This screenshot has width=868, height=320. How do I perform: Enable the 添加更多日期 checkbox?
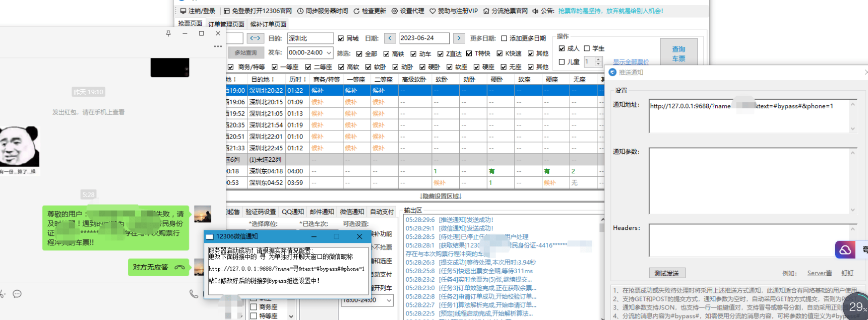pos(504,38)
